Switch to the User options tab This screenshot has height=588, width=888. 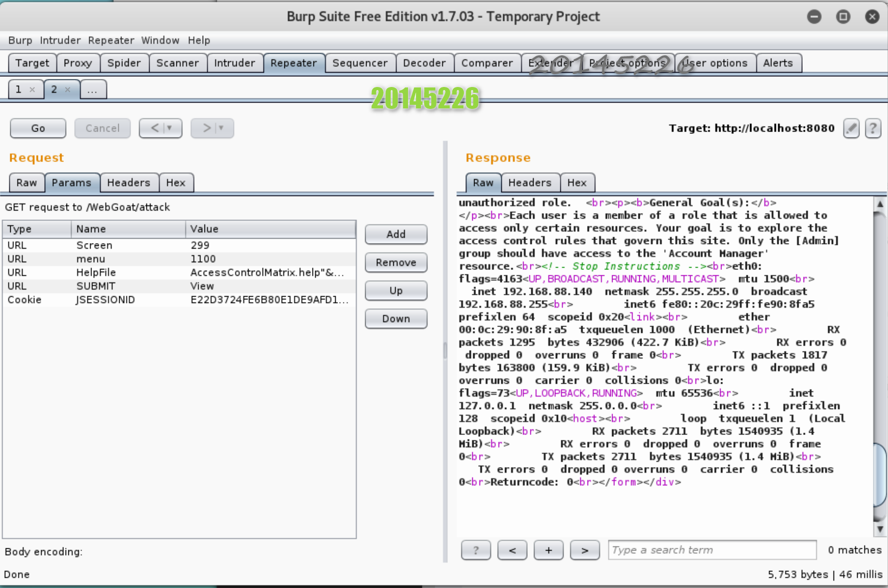click(715, 63)
